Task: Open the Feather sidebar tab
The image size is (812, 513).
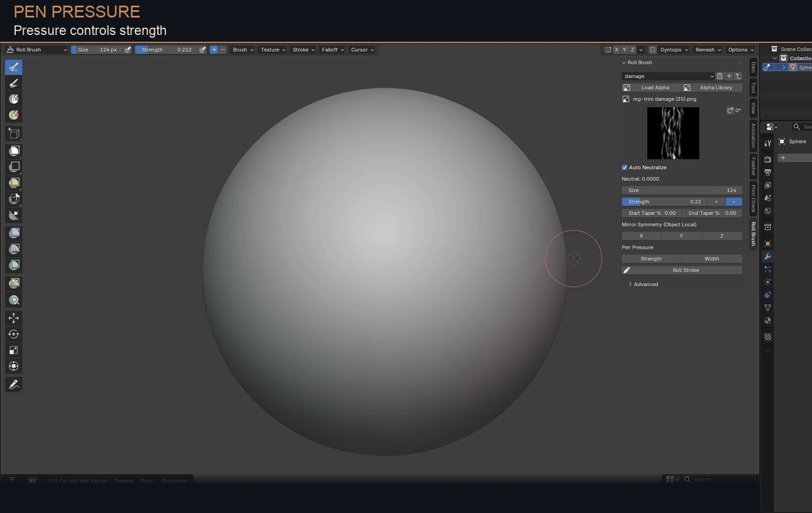Action: 753,166
